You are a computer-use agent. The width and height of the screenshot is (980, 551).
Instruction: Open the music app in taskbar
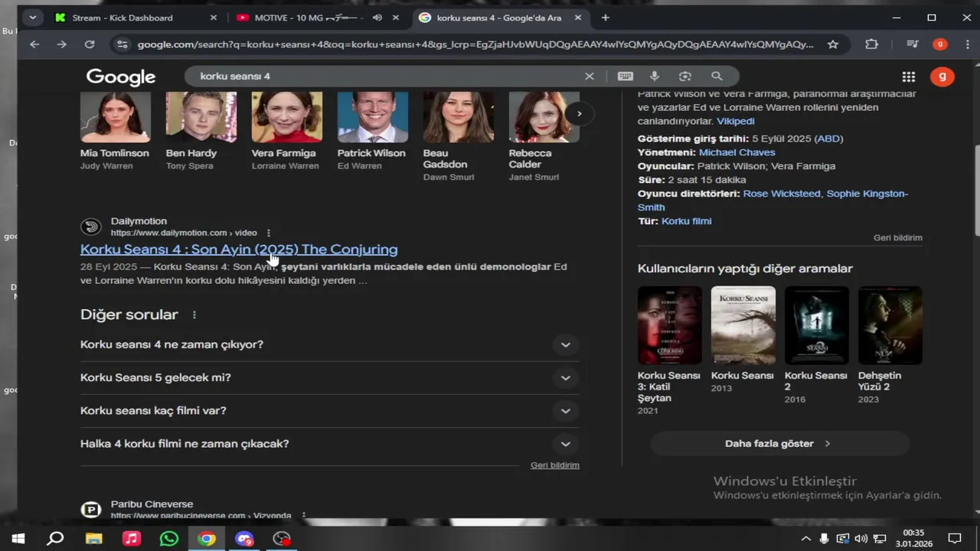(131, 539)
